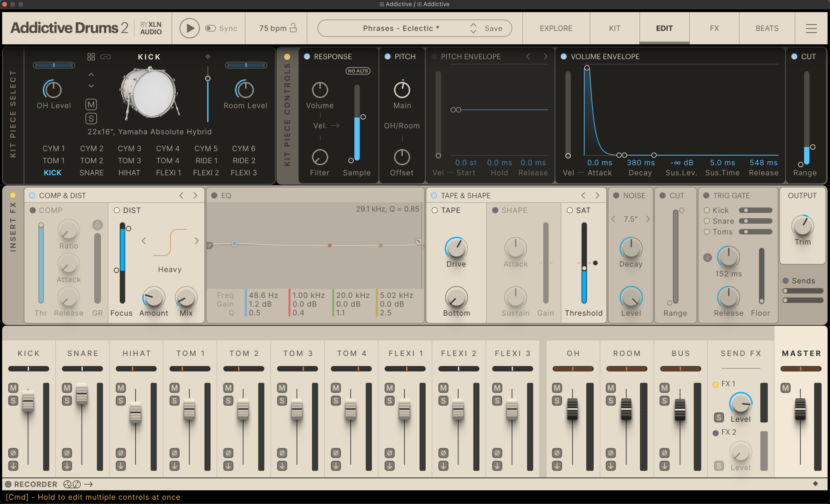The width and height of the screenshot is (830, 504).
Task: Enable the EQ section
Action: point(214,196)
